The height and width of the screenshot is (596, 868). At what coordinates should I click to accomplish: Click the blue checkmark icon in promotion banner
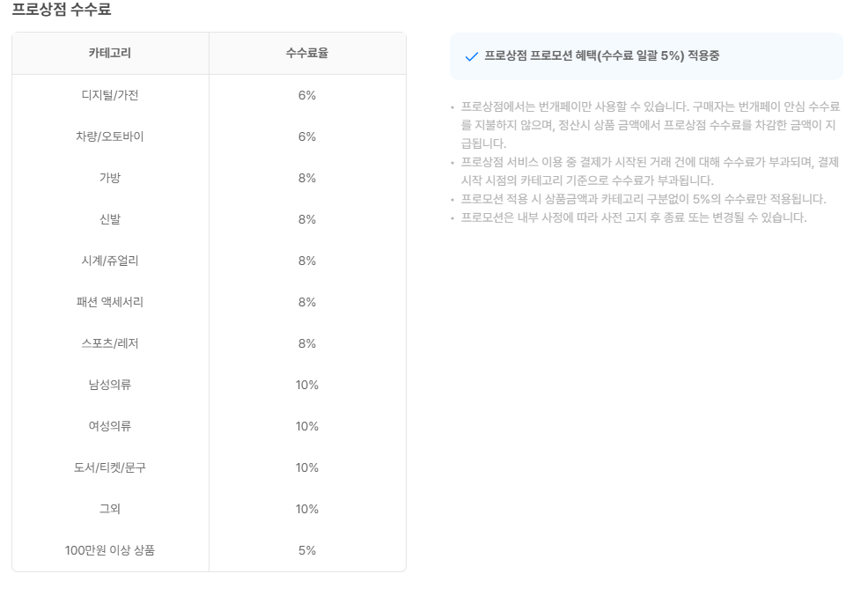tap(472, 56)
